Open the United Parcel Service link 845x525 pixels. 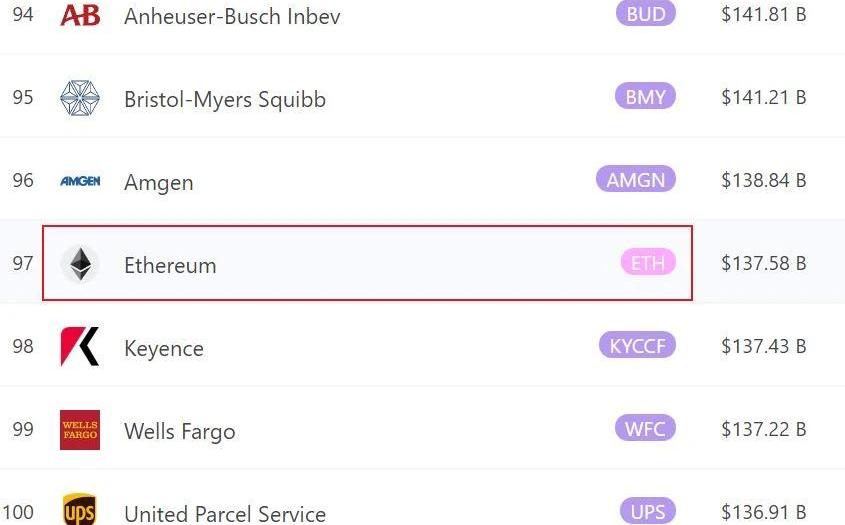coord(225,514)
